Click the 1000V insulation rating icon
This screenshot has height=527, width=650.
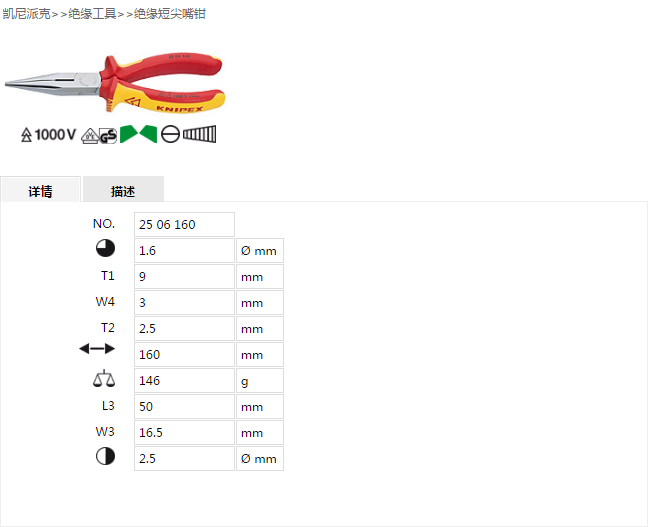[49, 135]
